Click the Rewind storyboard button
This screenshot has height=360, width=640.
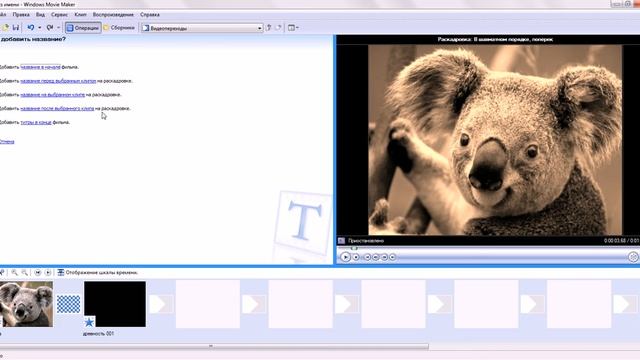(x=38, y=273)
